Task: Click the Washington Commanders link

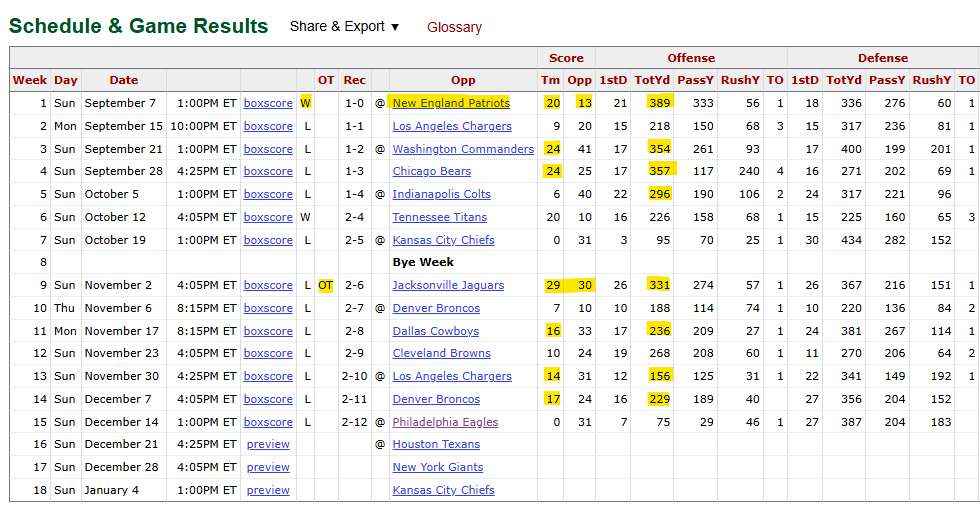Action: [463, 149]
